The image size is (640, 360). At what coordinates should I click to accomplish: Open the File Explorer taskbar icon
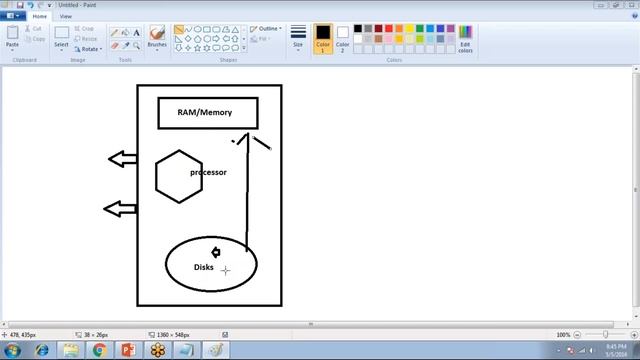click(71, 350)
